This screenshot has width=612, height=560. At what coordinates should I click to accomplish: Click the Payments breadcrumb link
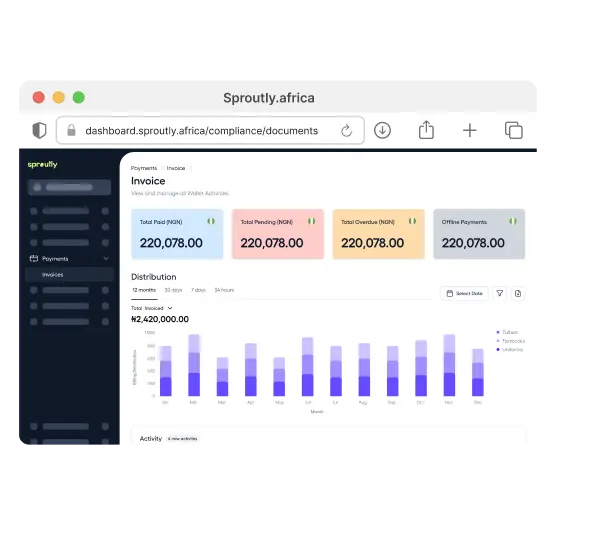(144, 168)
